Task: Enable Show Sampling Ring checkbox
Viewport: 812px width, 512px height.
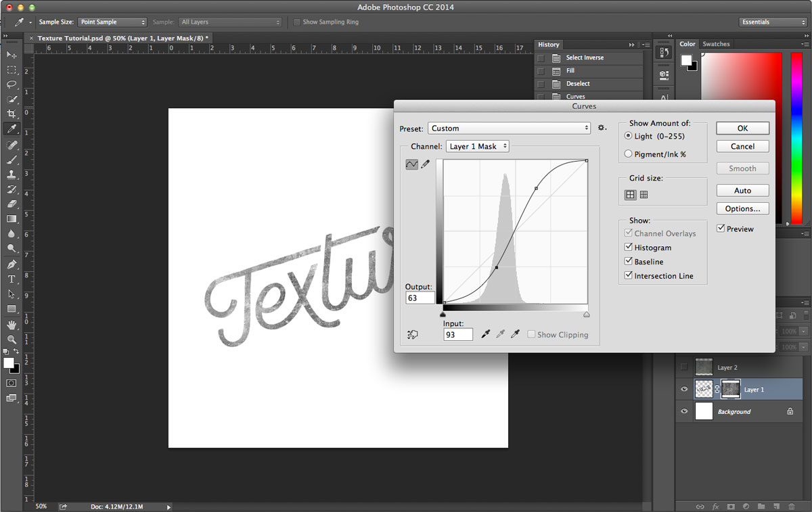Action: coord(296,22)
